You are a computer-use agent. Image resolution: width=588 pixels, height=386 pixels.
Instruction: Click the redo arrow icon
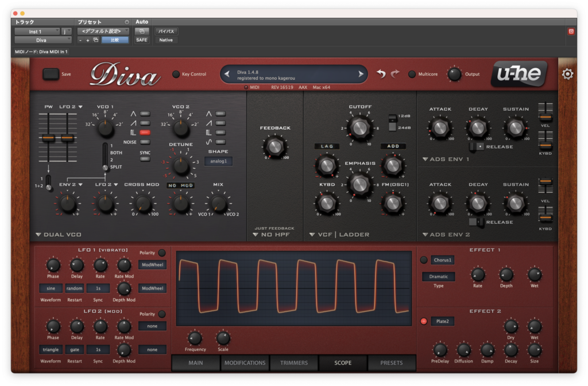click(395, 74)
